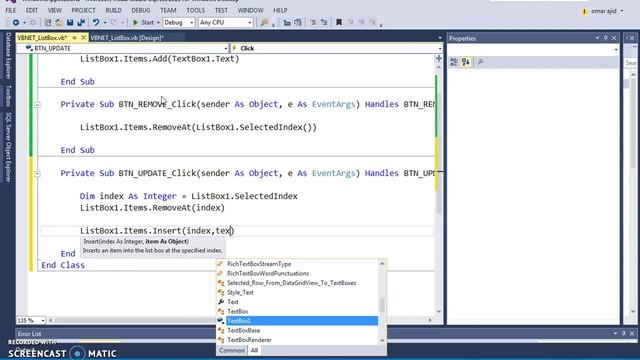Click the Open File folder icon
Viewport: 640px width, 360px height.
tap(59, 22)
